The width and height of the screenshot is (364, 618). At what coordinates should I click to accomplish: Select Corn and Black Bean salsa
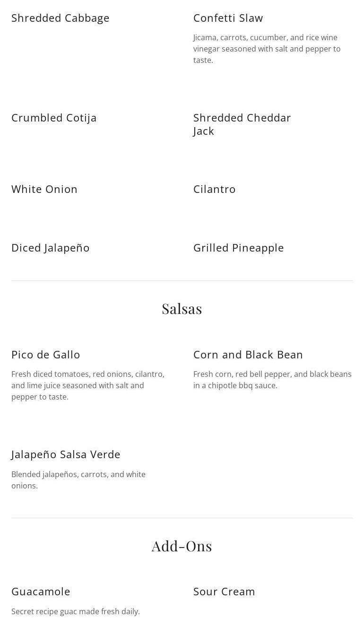pos(248,355)
